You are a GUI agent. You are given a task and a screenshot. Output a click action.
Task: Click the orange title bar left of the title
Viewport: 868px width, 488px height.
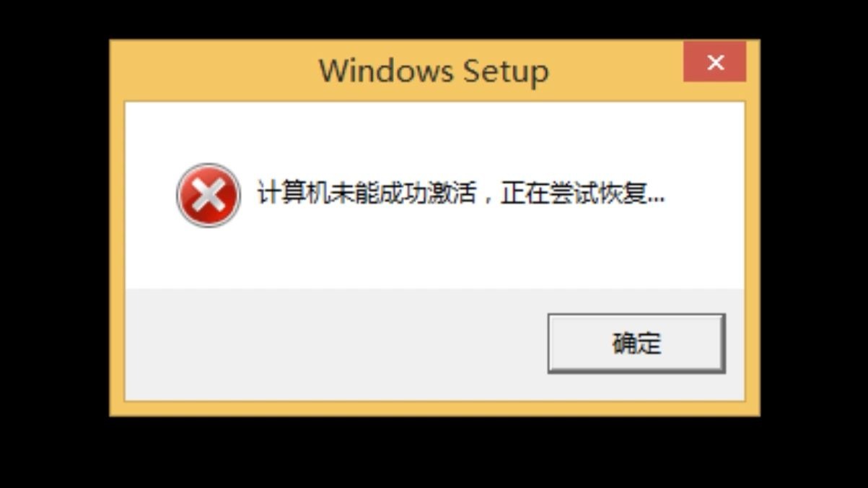pyautogui.click(x=216, y=71)
